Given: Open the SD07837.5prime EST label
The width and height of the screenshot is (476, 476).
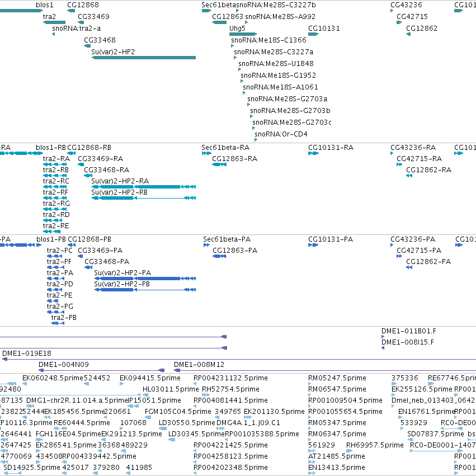Looking at the screenshot, I should tap(436, 434).
